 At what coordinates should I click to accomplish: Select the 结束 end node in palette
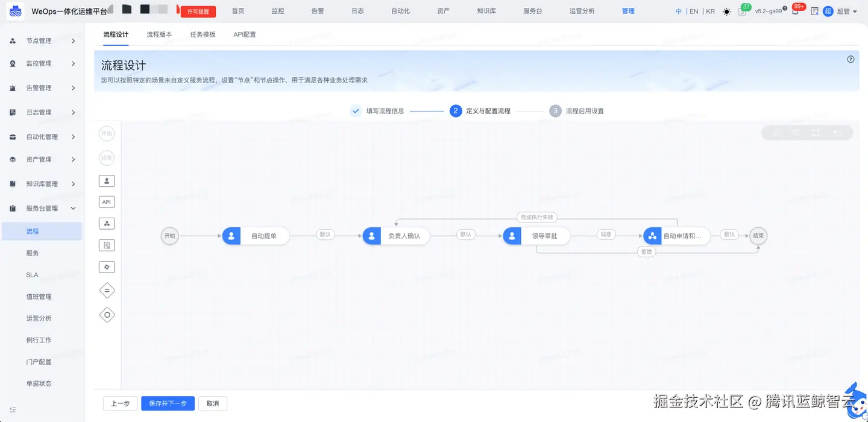(107, 158)
